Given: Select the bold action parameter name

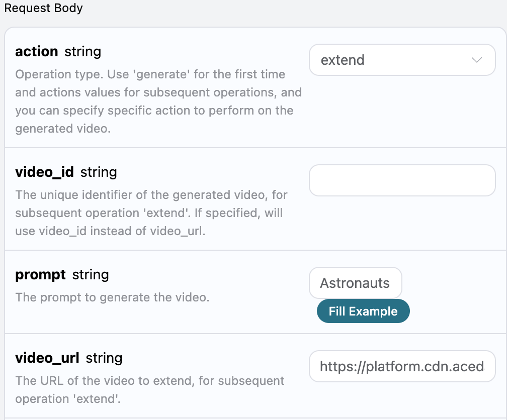Looking at the screenshot, I should pos(37,52).
